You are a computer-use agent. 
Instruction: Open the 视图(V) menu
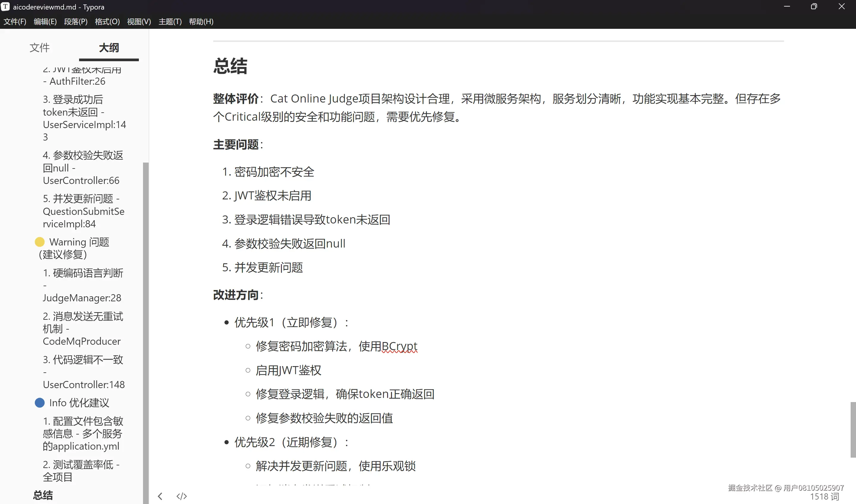coord(138,21)
